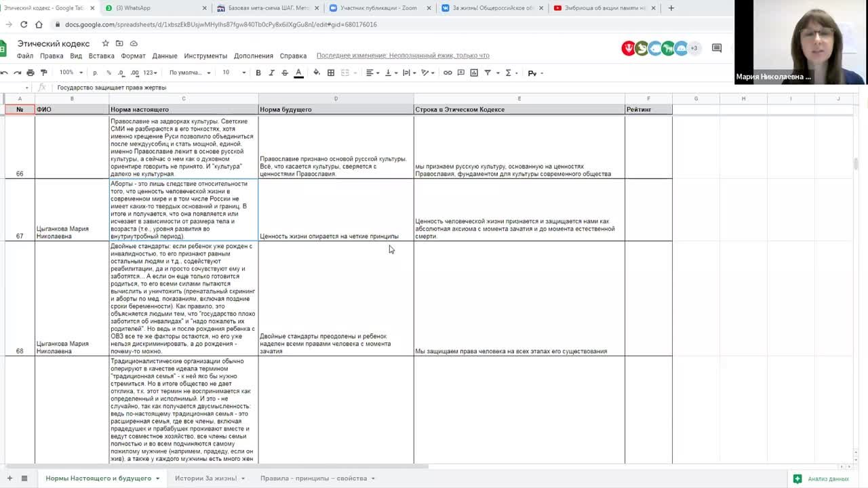Image resolution: width=868 pixels, height=488 pixels.
Task: Open the Файл menu
Action: pos(25,56)
